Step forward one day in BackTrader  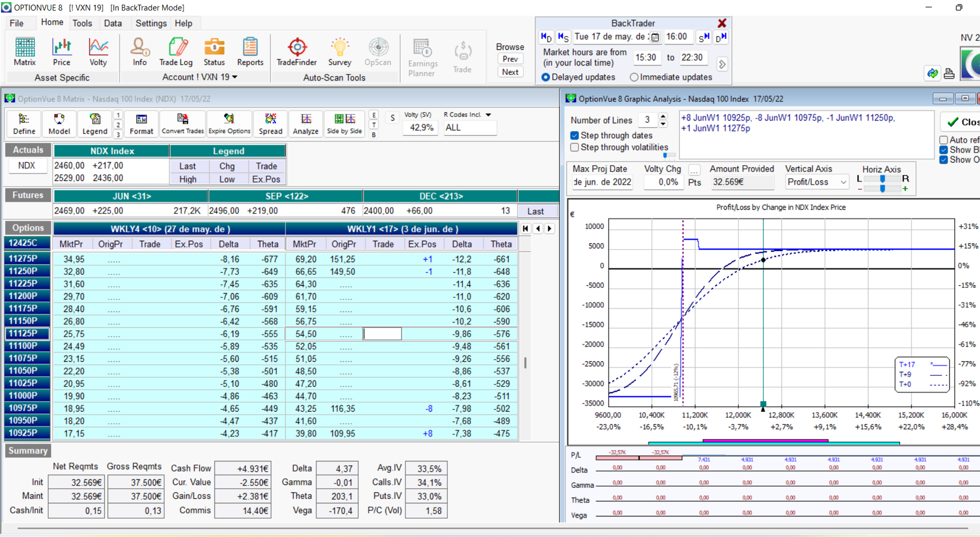[x=721, y=37]
